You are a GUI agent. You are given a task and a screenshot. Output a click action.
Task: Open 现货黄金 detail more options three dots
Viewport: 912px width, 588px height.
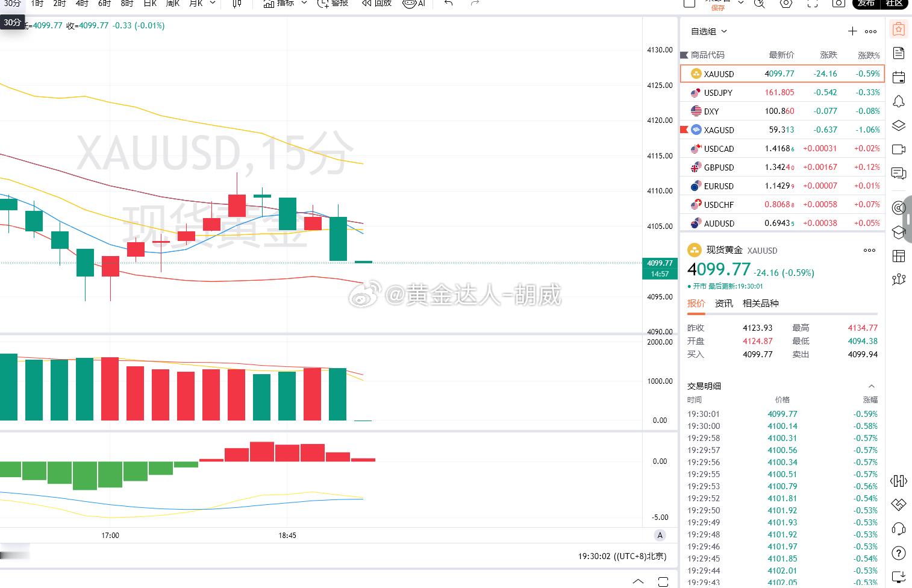coord(869,250)
